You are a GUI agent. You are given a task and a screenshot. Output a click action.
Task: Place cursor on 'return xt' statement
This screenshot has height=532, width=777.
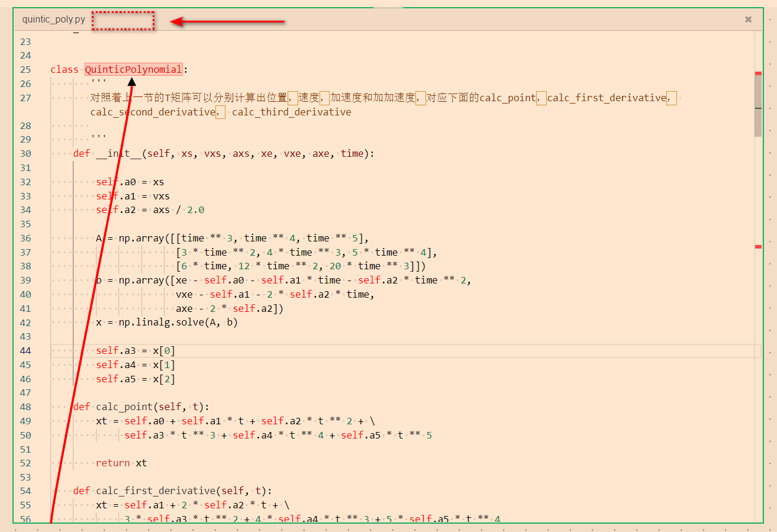pyautogui.click(x=121, y=463)
